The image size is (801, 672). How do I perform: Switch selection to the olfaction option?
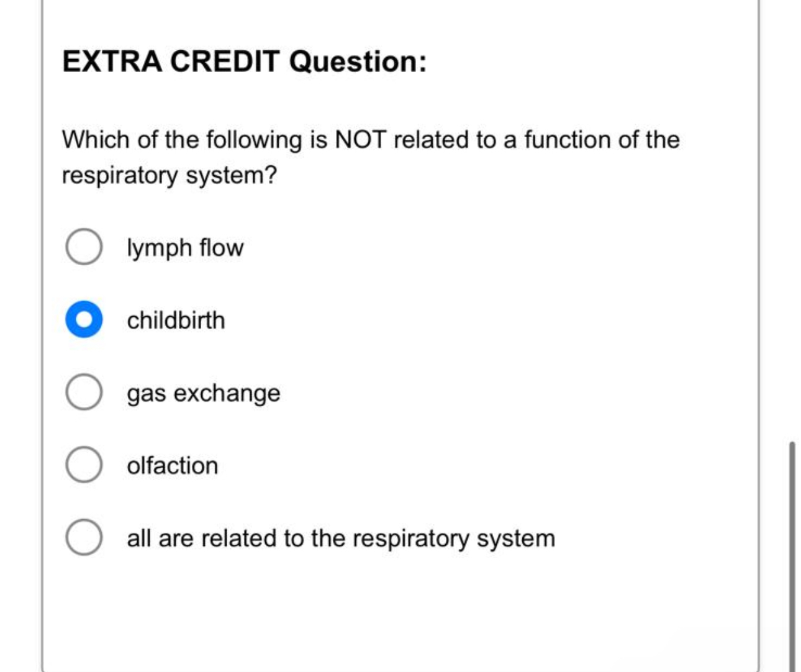pos(84,465)
